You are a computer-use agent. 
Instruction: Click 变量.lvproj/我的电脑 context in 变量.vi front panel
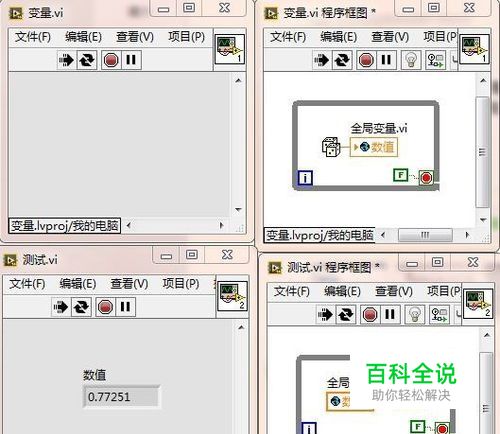click(x=65, y=226)
